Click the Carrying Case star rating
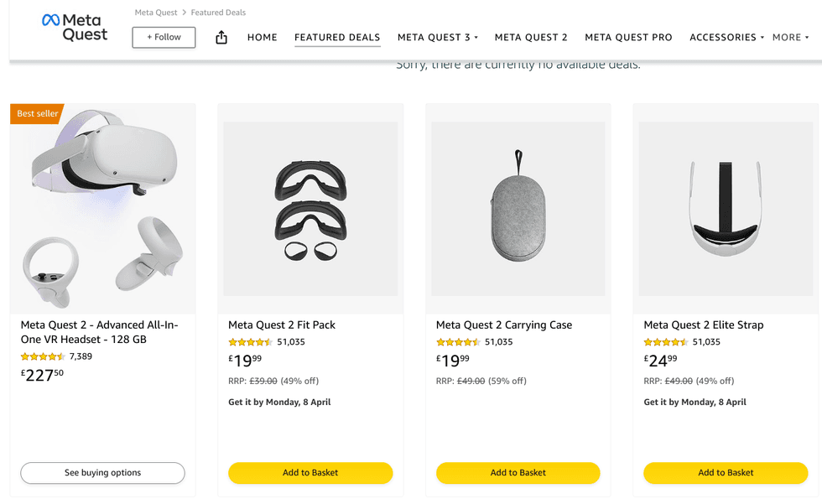The image size is (822, 504). click(x=458, y=342)
